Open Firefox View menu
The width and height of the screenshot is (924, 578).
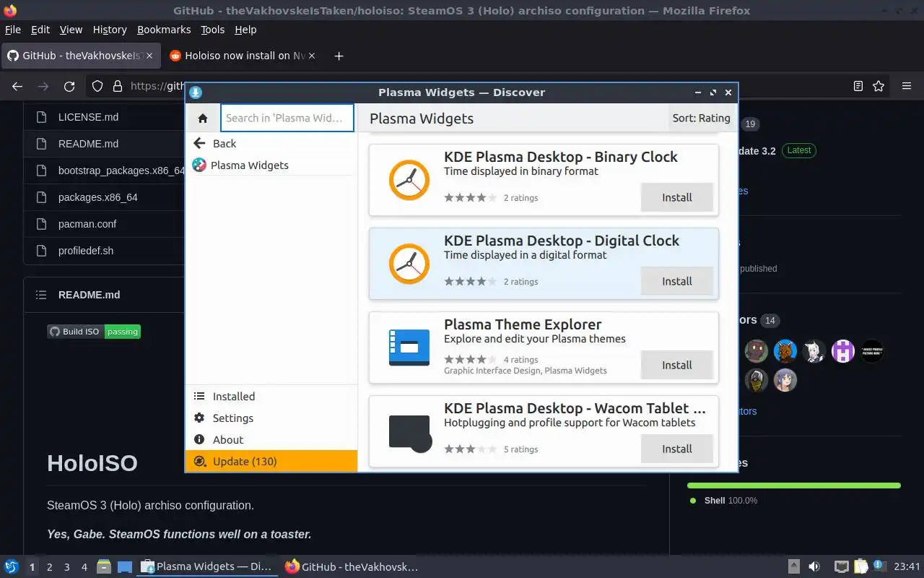[x=71, y=30]
